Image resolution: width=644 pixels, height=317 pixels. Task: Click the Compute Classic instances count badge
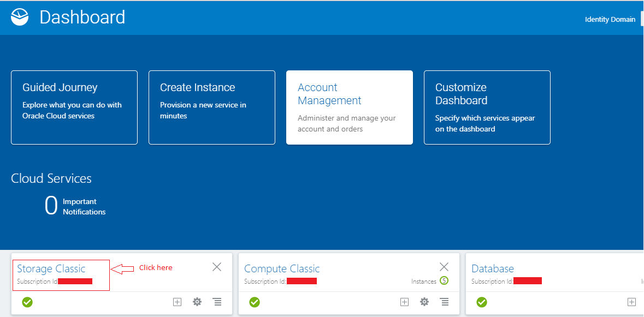tap(444, 281)
